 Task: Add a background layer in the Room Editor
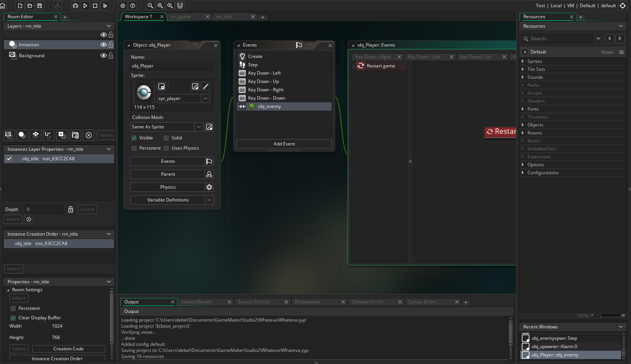click(8, 135)
